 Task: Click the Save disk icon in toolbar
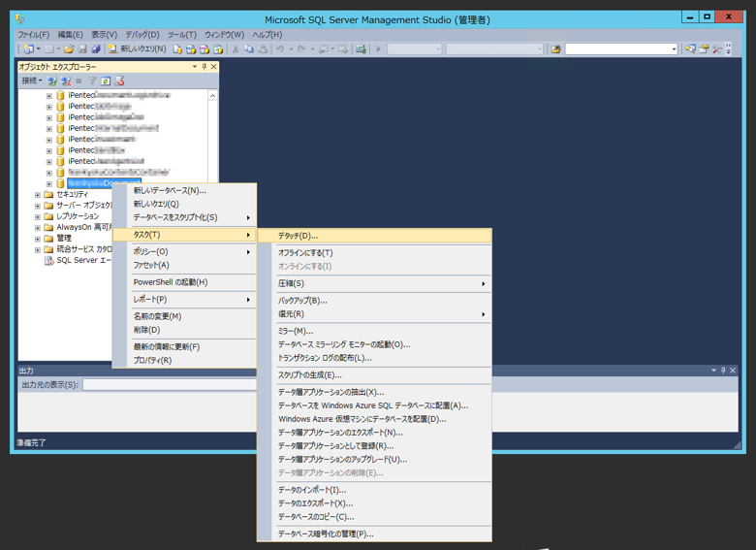click(x=82, y=49)
